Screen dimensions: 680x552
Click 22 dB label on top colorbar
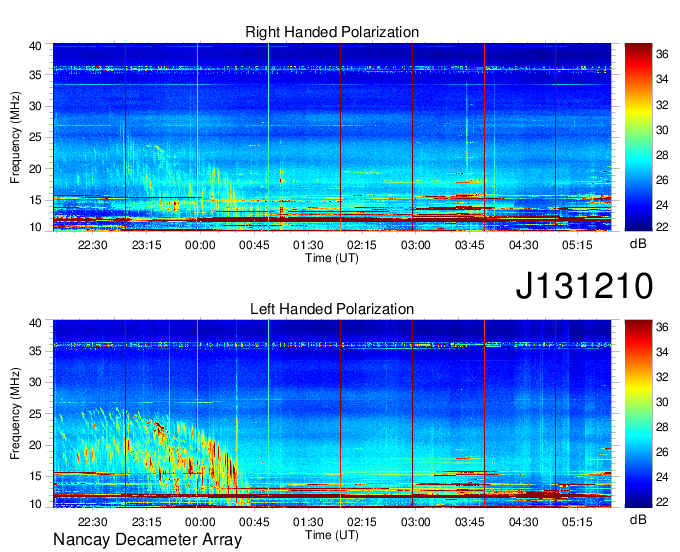(662, 226)
